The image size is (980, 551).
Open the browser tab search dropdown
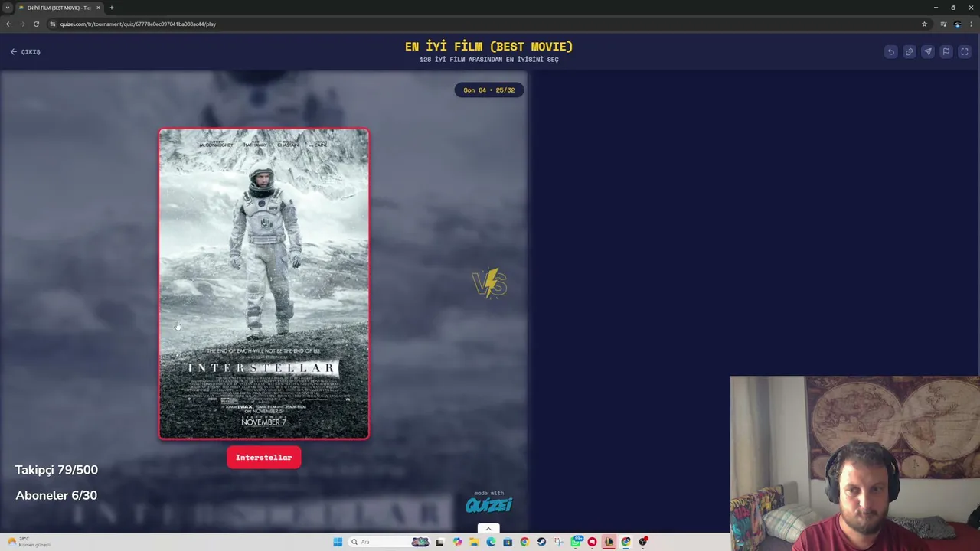pos(8,8)
